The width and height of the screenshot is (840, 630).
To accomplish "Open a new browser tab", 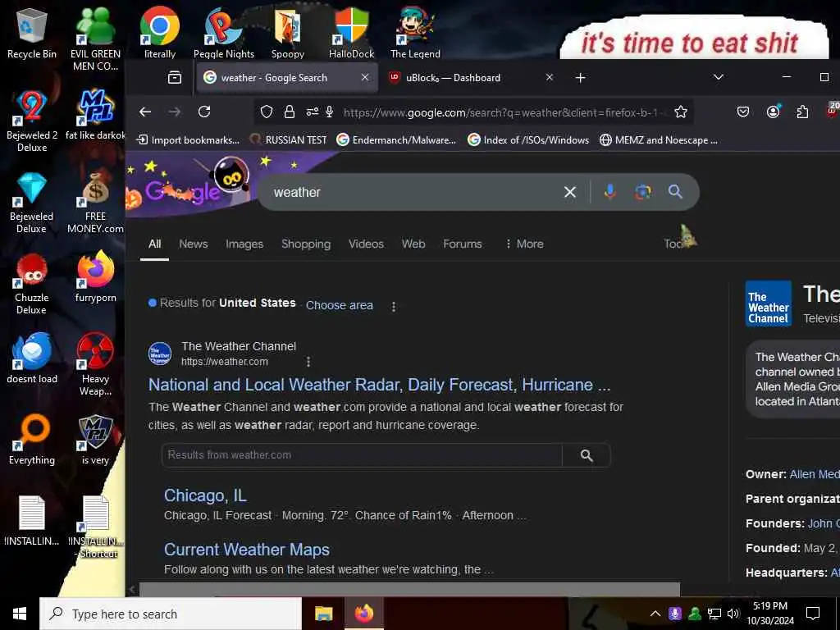I will pyautogui.click(x=580, y=78).
